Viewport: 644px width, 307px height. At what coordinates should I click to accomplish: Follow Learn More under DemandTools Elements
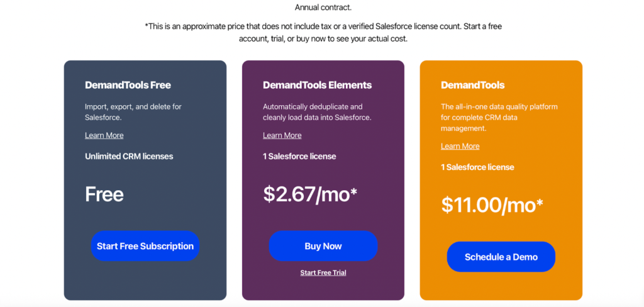click(282, 135)
